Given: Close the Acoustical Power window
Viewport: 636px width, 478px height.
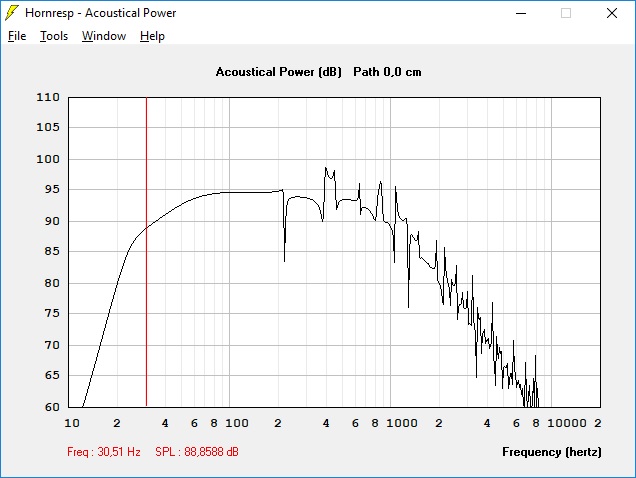Looking at the screenshot, I should click(612, 13).
